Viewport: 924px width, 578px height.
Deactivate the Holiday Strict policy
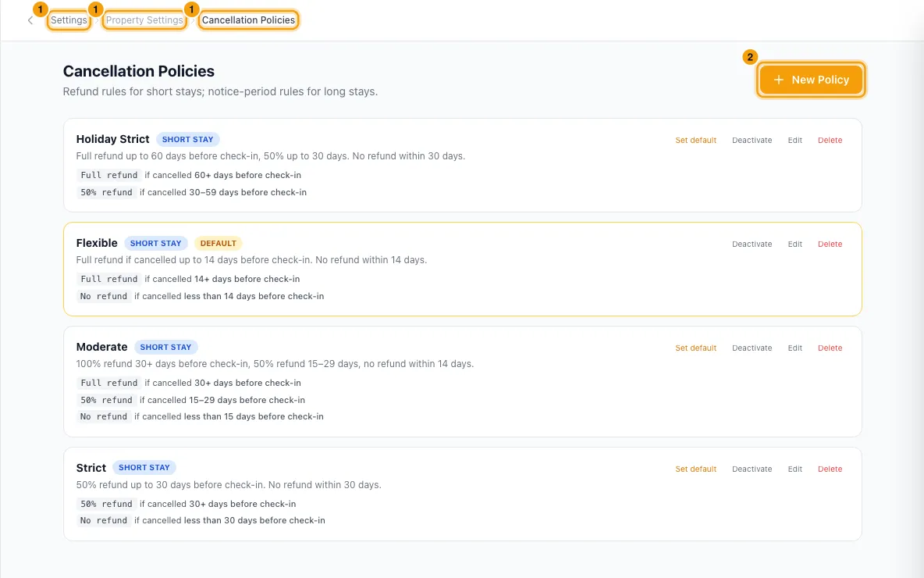pos(752,141)
